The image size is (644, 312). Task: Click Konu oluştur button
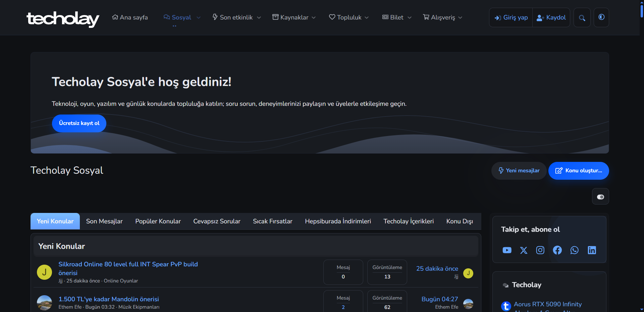[579, 171]
